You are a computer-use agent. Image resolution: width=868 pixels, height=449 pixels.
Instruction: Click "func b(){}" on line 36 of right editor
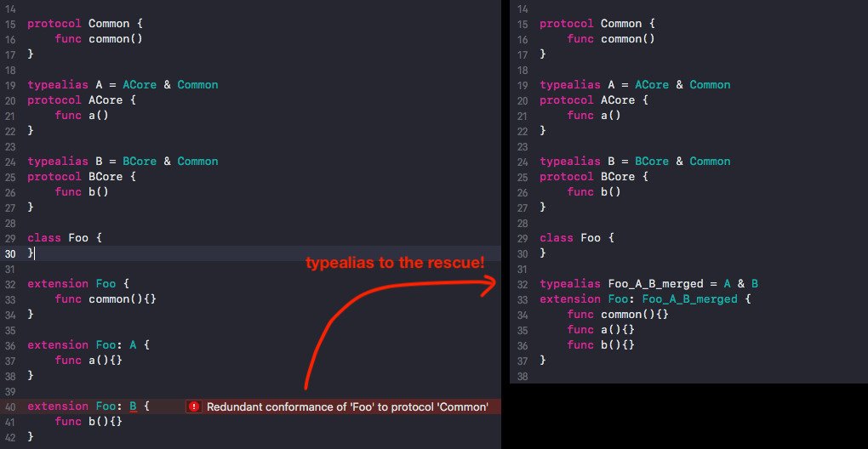click(601, 345)
